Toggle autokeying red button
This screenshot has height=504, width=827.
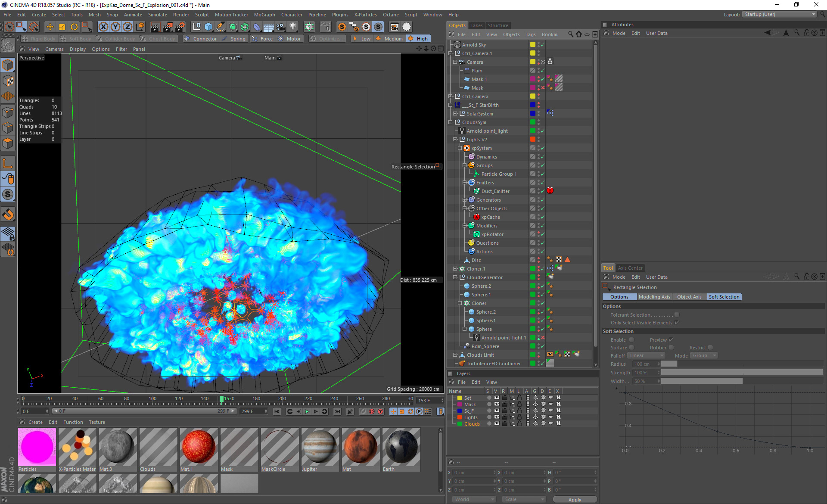pyautogui.click(x=372, y=412)
